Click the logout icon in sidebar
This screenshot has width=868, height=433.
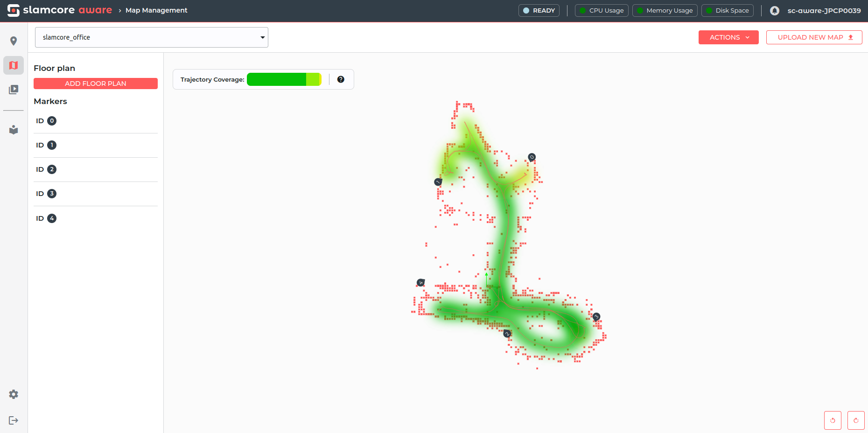14,420
